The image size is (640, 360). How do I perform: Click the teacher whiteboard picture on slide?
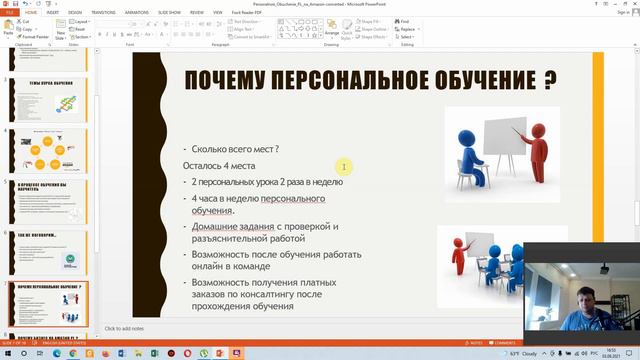[x=502, y=154]
